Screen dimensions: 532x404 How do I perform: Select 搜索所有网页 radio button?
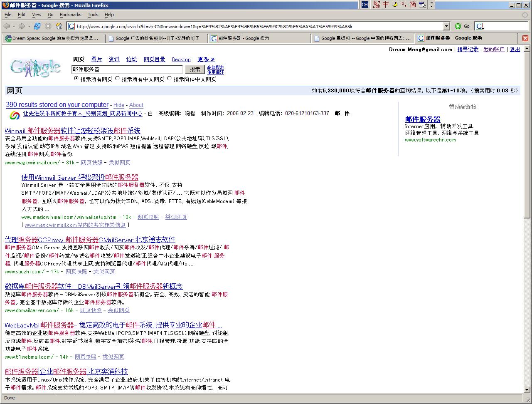76,79
